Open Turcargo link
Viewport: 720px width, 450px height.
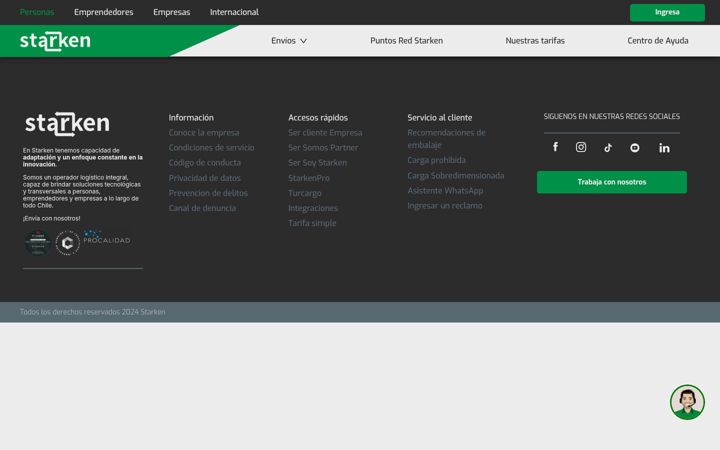pyautogui.click(x=305, y=193)
